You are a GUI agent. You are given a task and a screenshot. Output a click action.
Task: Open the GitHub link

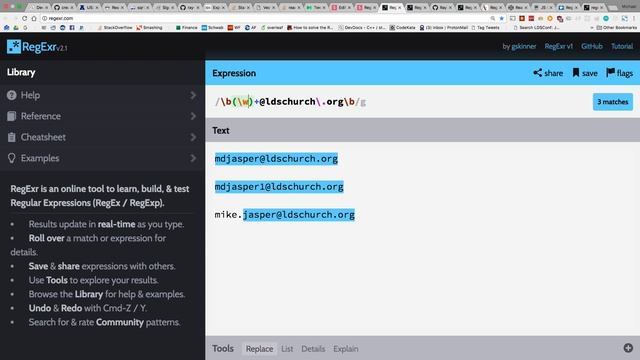(592, 47)
